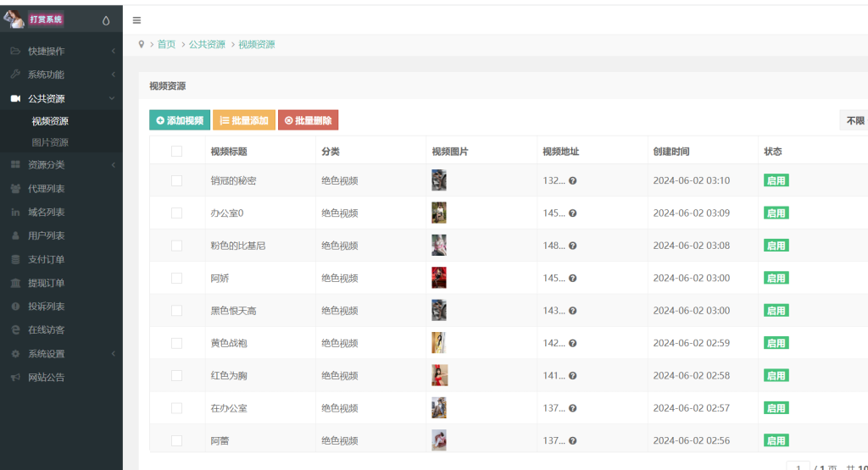Click the 域名列表 sidebar icon

coord(15,212)
